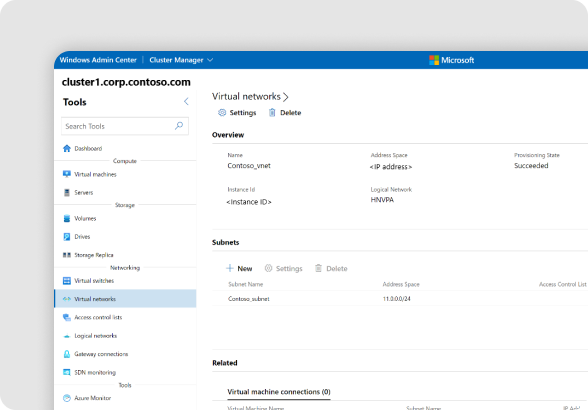Select the Virtual switches icon
Image resolution: width=588 pixels, height=410 pixels.
[67, 281]
